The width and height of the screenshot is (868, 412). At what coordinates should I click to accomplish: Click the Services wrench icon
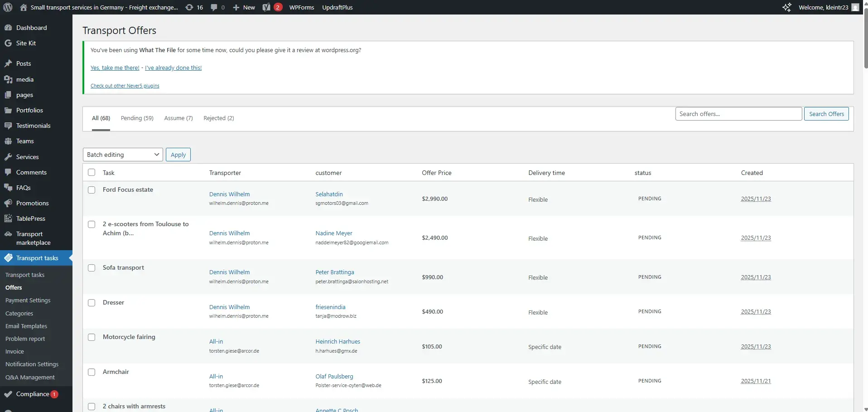[x=8, y=157]
